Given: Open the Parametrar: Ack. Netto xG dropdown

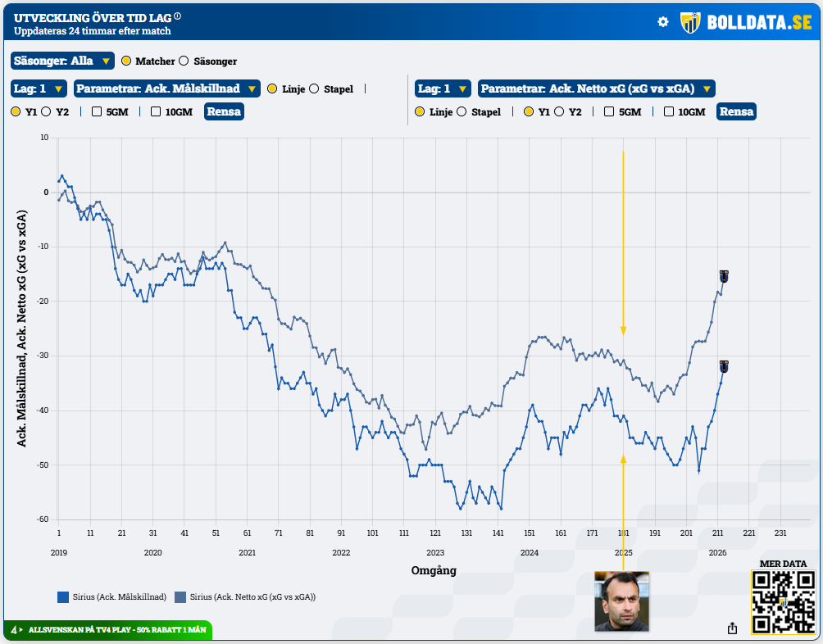Looking at the screenshot, I should tap(596, 88).
